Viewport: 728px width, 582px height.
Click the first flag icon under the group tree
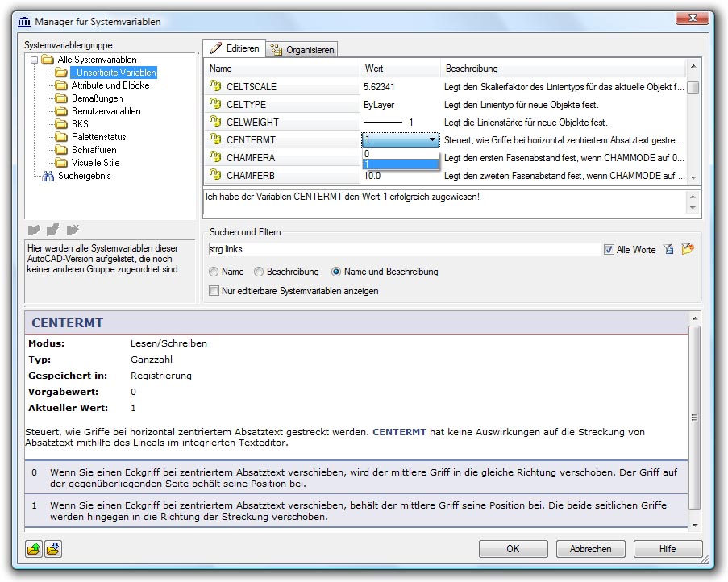point(34,229)
